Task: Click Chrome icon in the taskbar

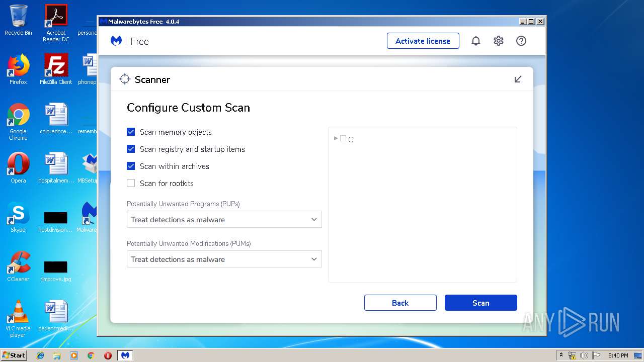Action: (91, 355)
